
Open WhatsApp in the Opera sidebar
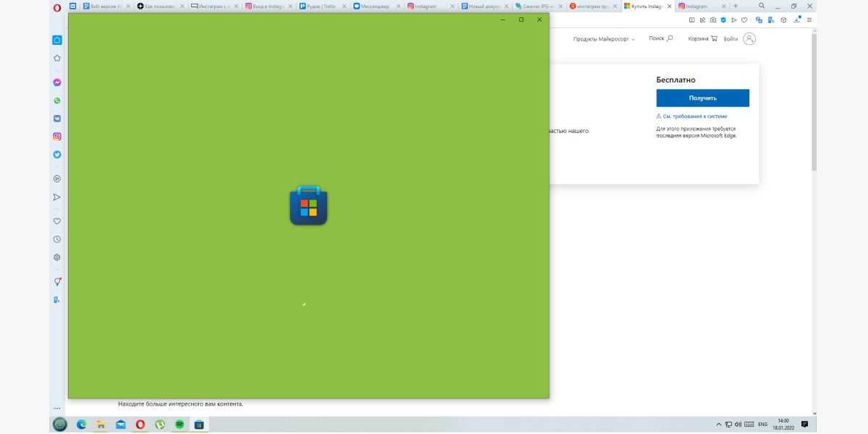[57, 101]
